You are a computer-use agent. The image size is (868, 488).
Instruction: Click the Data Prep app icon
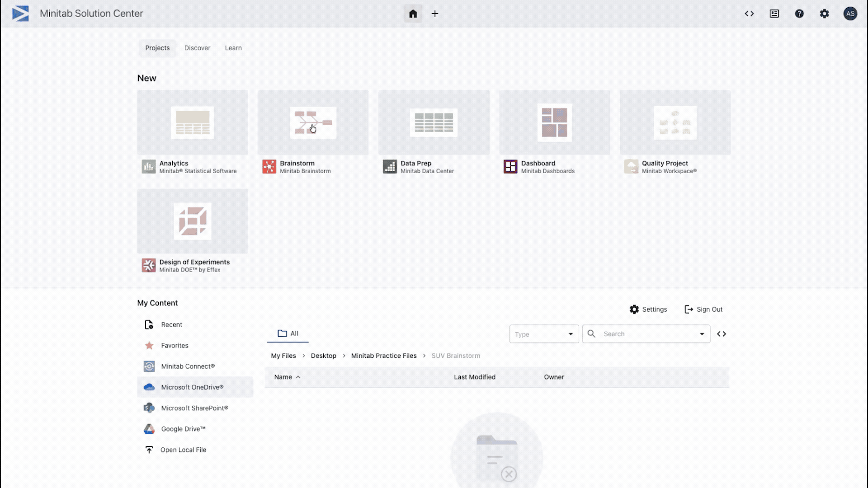point(390,167)
